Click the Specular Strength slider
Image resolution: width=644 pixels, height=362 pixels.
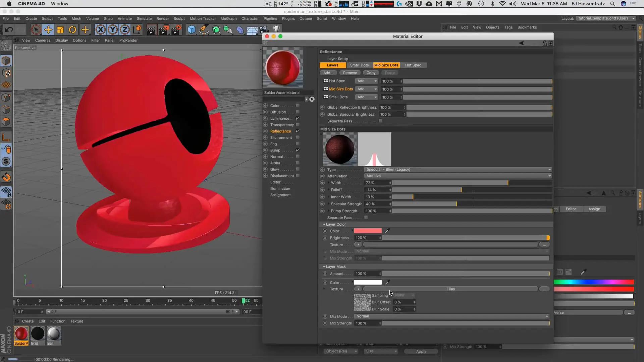pos(472,204)
